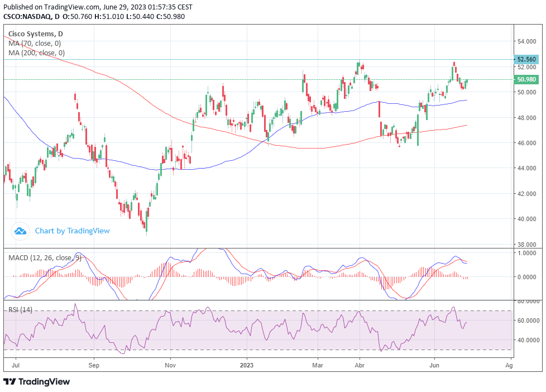Click the 0.0000 MACD axis label

click(526, 277)
